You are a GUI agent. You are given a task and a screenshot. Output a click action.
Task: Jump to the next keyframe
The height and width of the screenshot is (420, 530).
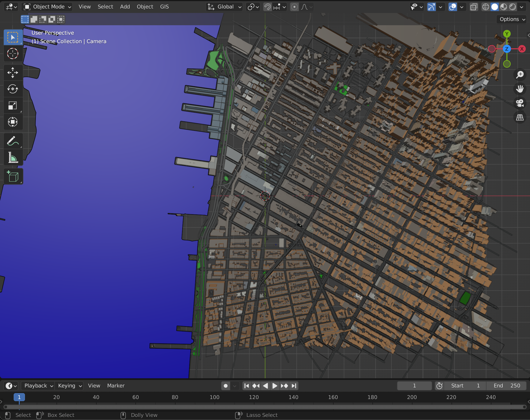pyautogui.click(x=284, y=386)
